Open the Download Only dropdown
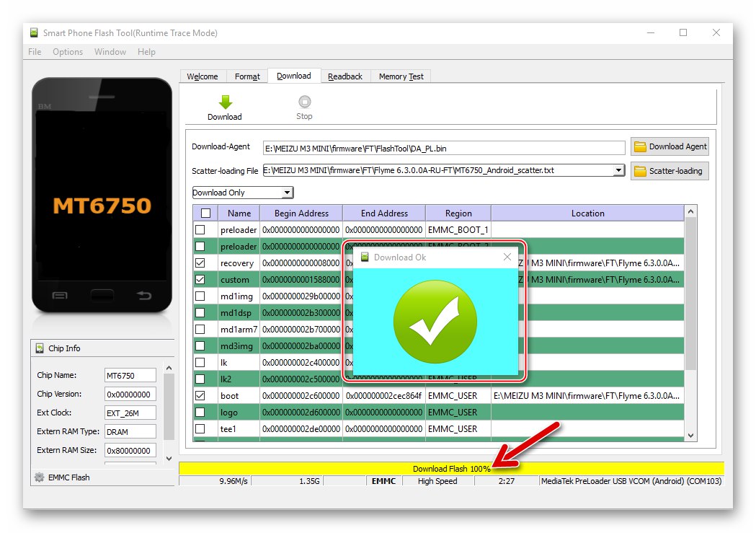756x533 pixels. 288,192
